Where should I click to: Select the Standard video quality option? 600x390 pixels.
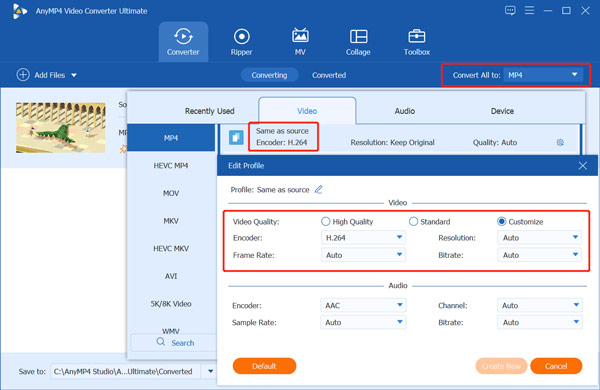pyautogui.click(x=413, y=222)
